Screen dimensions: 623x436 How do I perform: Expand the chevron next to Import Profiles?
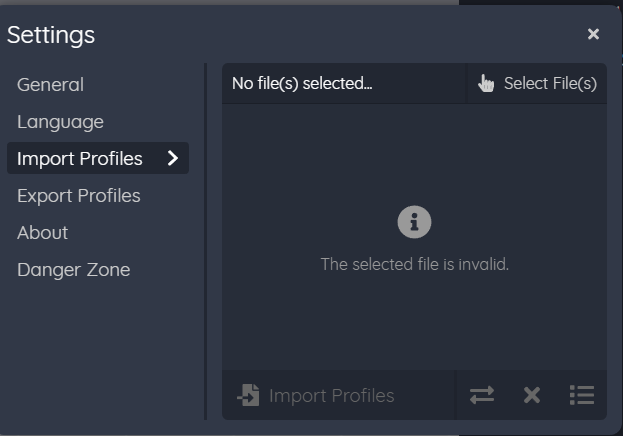pyautogui.click(x=173, y=158)
